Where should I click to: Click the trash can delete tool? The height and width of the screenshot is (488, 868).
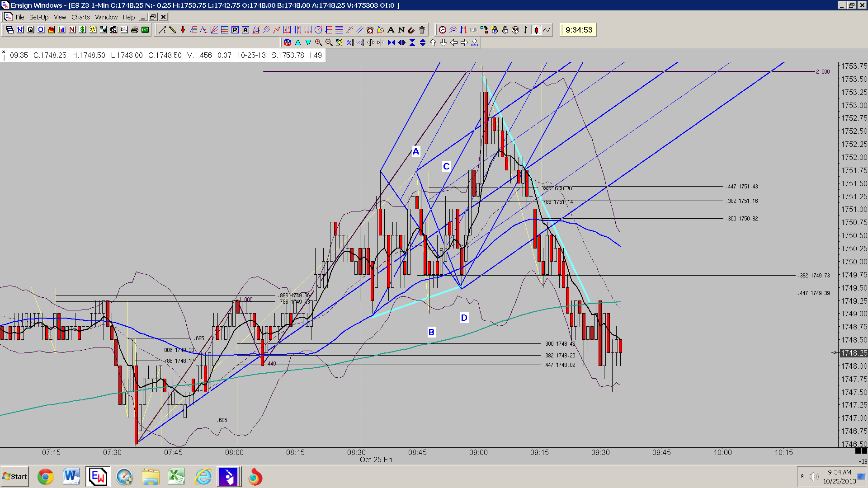(422, 30)
